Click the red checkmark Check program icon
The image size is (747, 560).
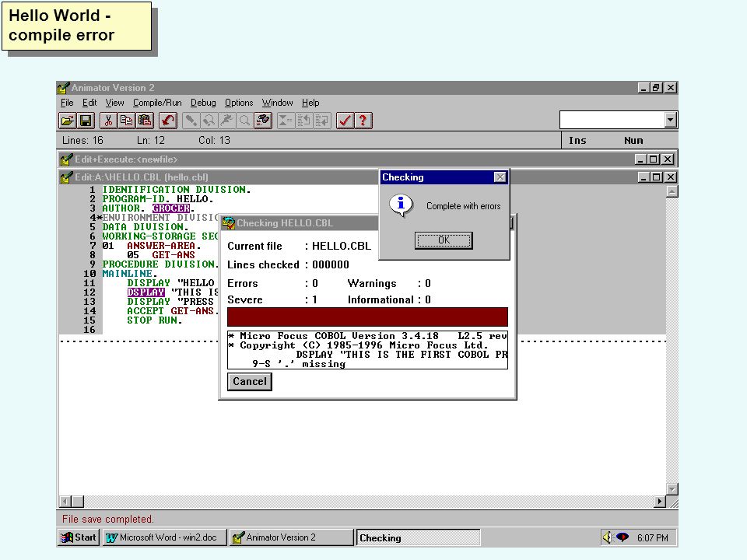coord(345,121)
